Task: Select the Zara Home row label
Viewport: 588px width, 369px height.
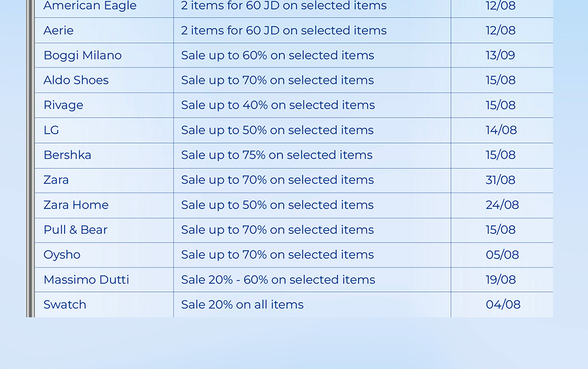Action: tap(76, 205)
